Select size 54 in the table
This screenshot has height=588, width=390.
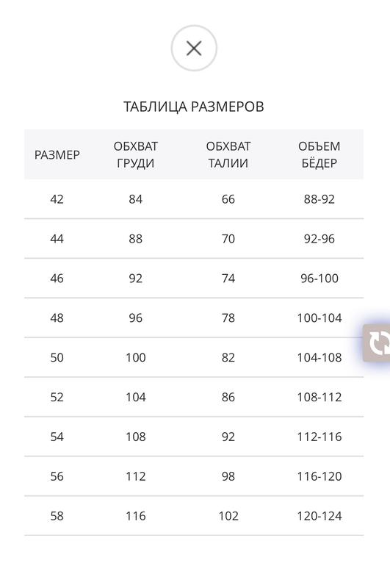(57, 437)
